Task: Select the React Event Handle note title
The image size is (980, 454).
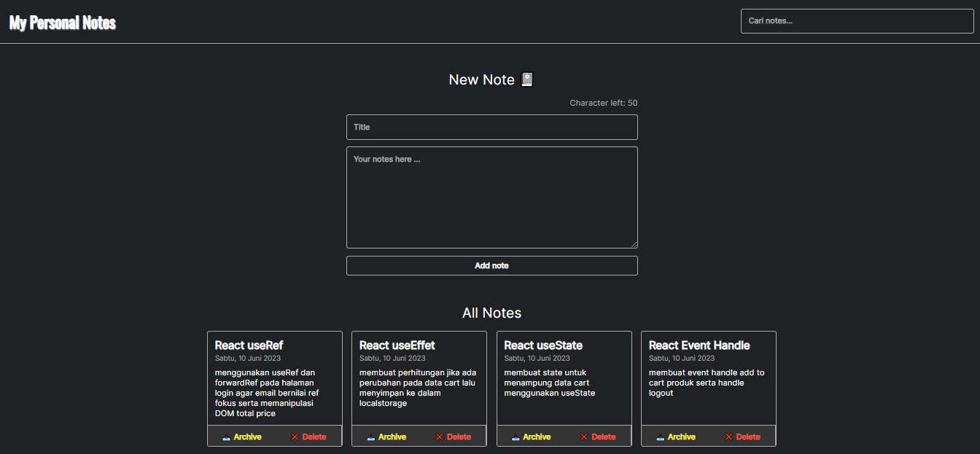Action: point(699,345)
